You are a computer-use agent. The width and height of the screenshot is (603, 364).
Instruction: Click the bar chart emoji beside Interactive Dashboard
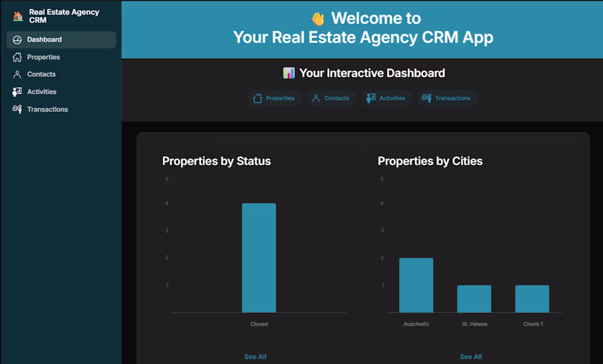coord(289,72)
